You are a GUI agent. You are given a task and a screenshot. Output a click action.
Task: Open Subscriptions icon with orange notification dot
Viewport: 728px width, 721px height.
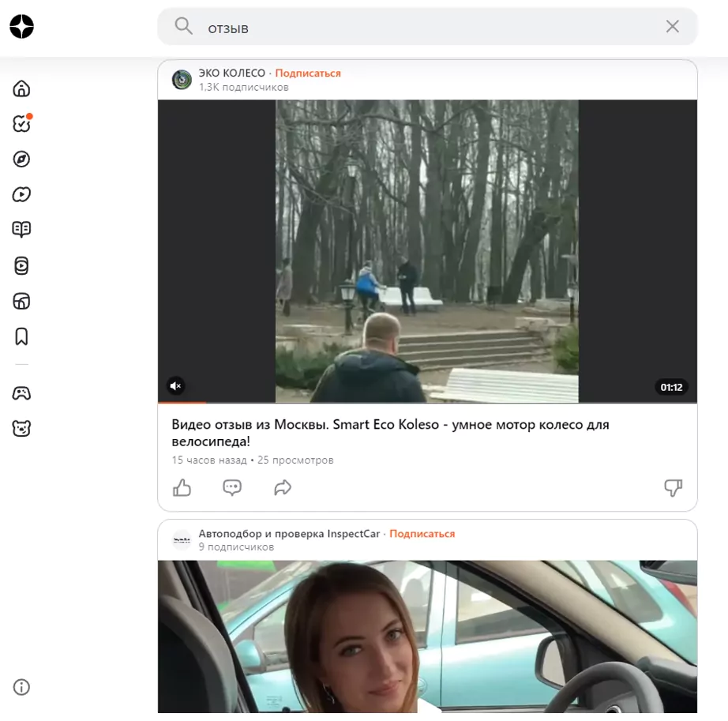click(22, 123)
